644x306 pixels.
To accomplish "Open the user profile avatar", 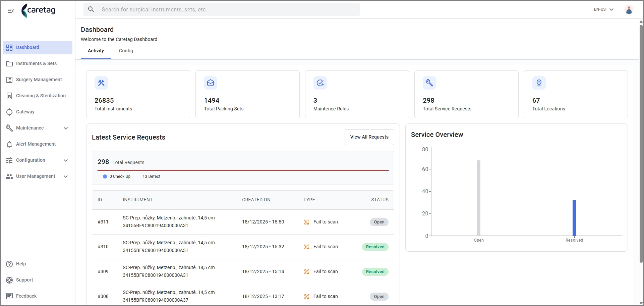I will pyautogui.click(x=629, y=10).
